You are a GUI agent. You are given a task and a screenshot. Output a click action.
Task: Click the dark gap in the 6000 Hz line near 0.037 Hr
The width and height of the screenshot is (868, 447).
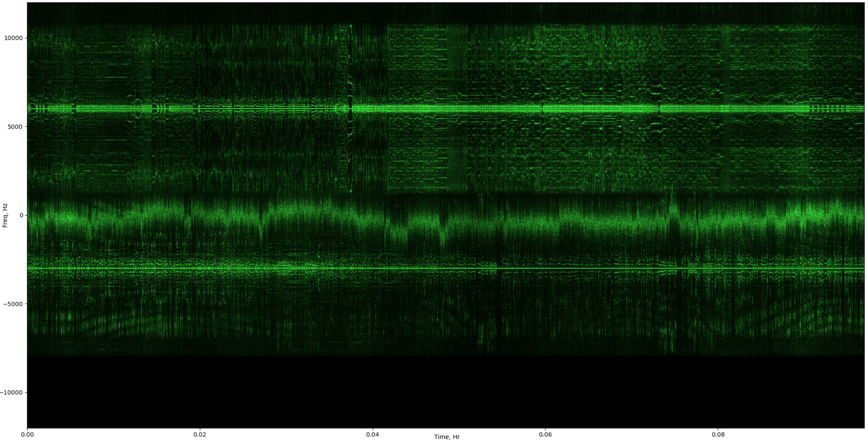(350, 109)
